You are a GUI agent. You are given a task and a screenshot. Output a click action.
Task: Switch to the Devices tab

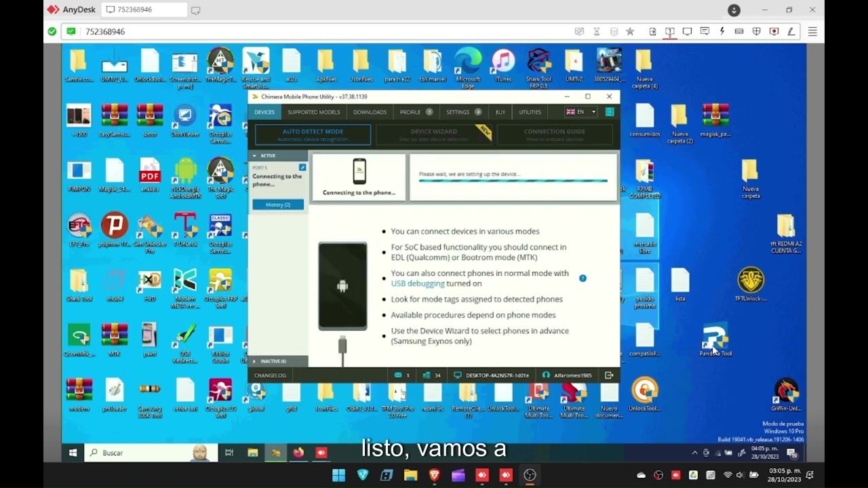[x=264, y=112]
